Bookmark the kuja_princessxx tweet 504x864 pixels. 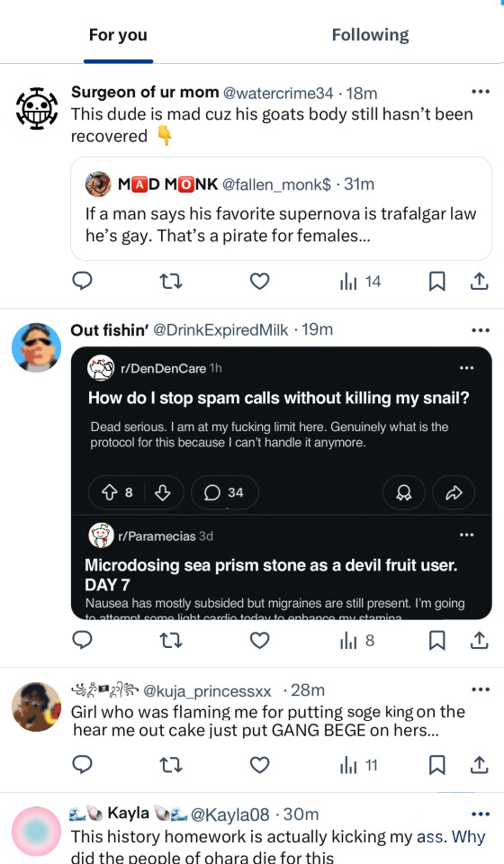point(436,765)
